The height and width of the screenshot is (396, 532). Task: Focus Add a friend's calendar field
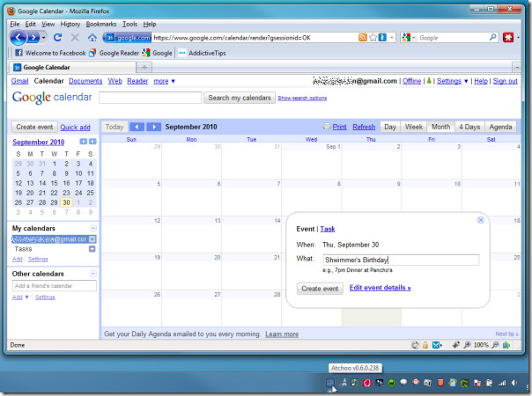click(55, 286)
